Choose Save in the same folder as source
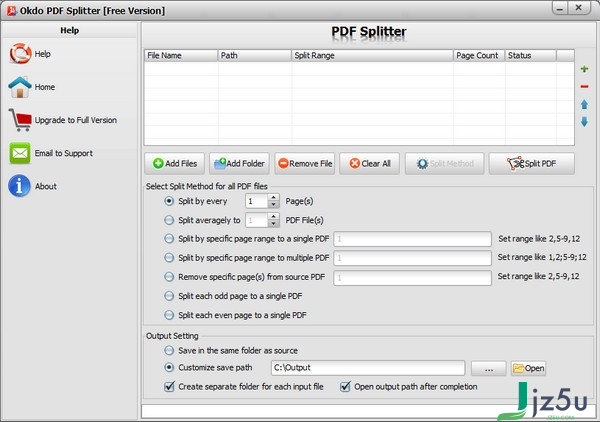 (x=169, y=350)
